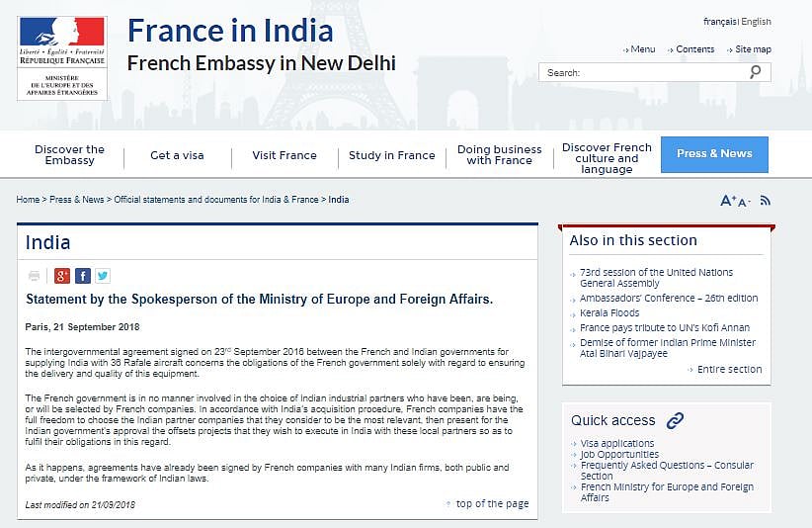The image size is (812, 528).
Task: Open Visa applications quick access link
Action: 617,444
